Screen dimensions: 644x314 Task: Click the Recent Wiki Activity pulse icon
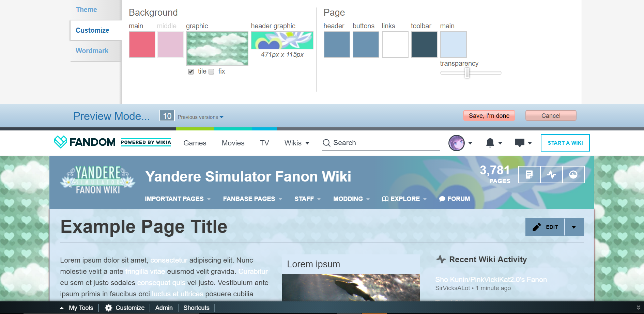441,260
